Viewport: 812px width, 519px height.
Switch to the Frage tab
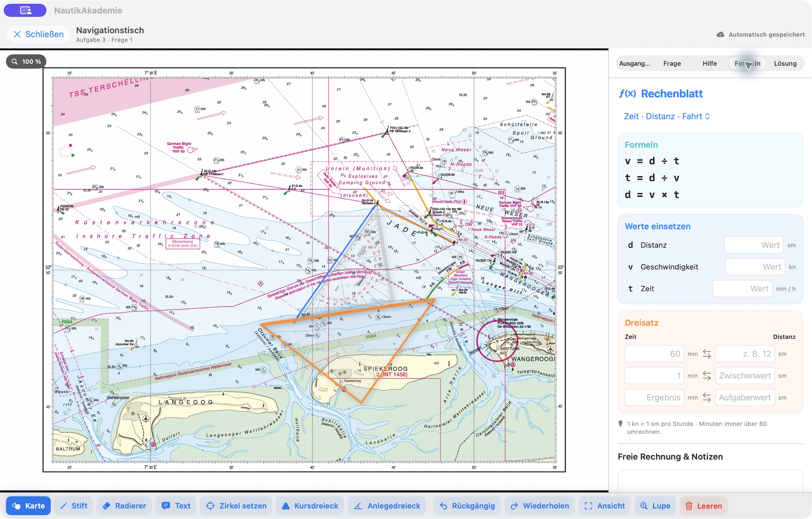pyautogui.click(x=672, y=63)
